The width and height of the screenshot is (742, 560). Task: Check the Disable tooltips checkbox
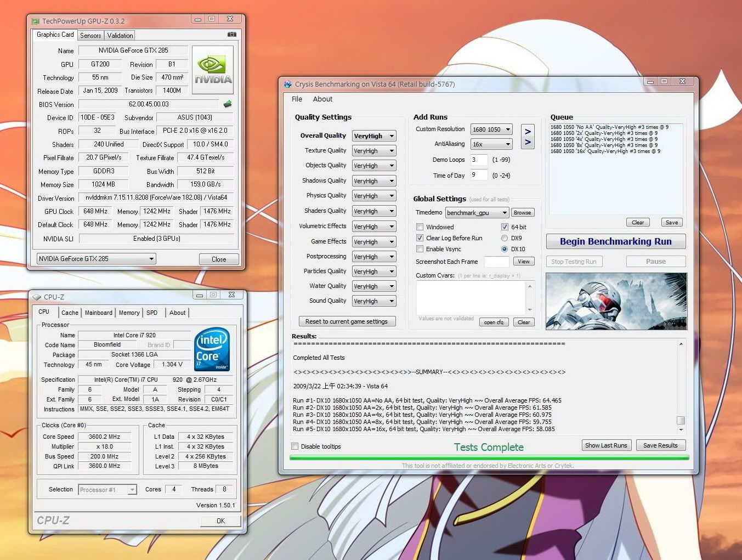[x=295, y=446]
